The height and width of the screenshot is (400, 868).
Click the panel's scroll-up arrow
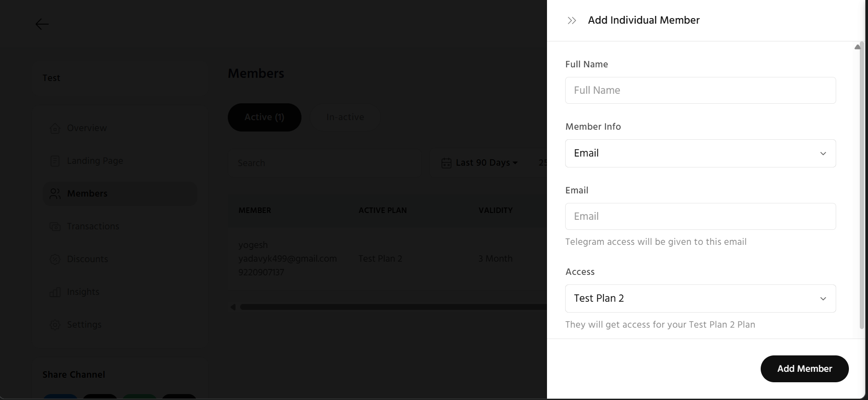pos(858,47)
